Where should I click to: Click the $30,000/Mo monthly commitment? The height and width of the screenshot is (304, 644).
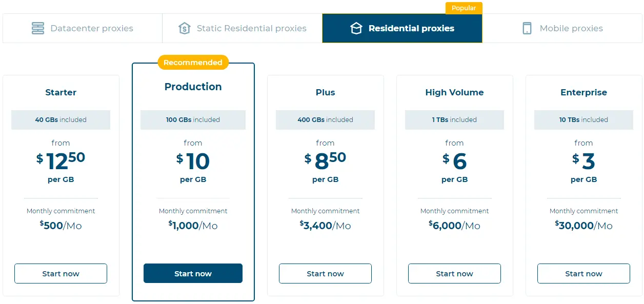pyautogui.click(x=583, y=226)
